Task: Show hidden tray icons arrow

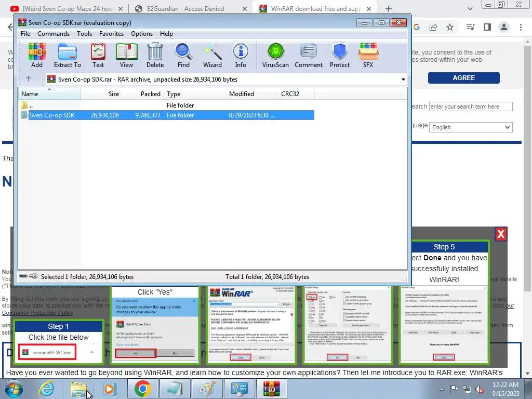Action: coord(442,389)
